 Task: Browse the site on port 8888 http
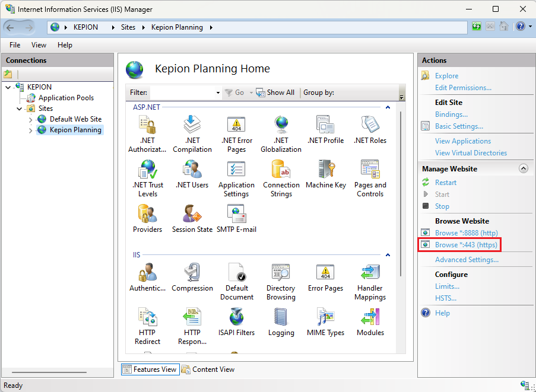click(x=467, y=233)
